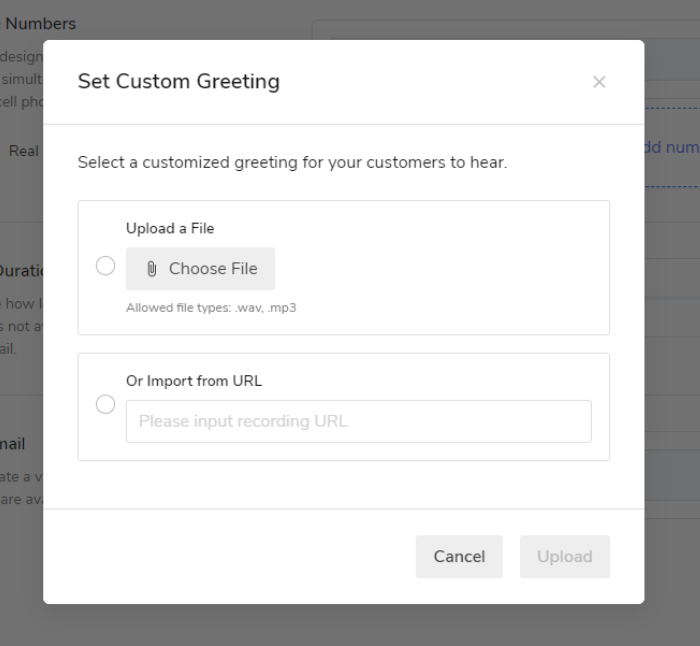Screen dimensions: 700x646
Task: Click the 'Set Custom Greeting' dialog title
Action: pos(178,82)
